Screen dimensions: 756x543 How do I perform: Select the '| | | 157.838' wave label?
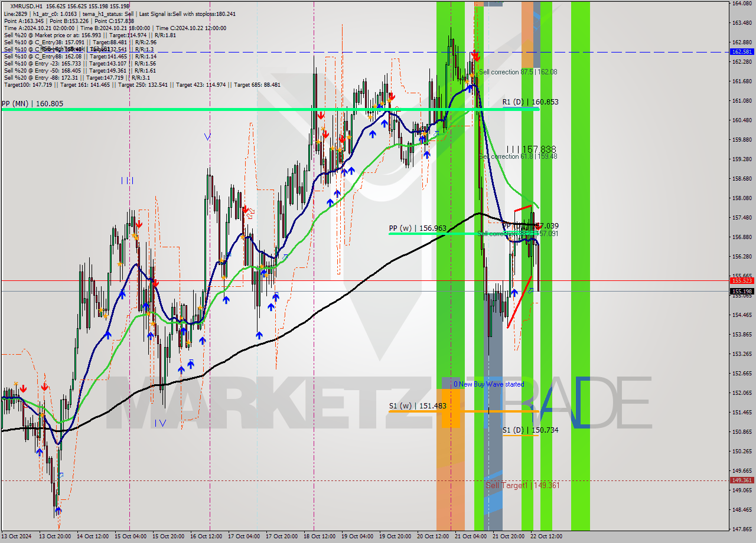(x=531, y=149)
